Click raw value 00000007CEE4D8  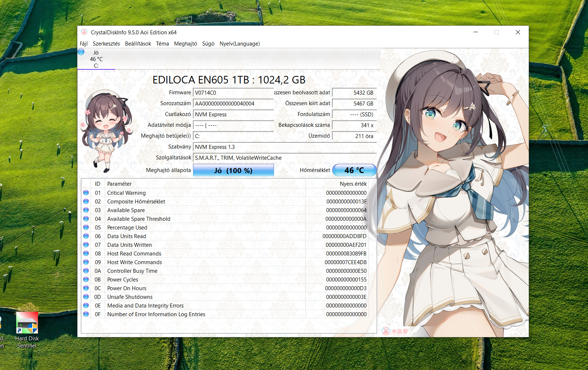346,262
